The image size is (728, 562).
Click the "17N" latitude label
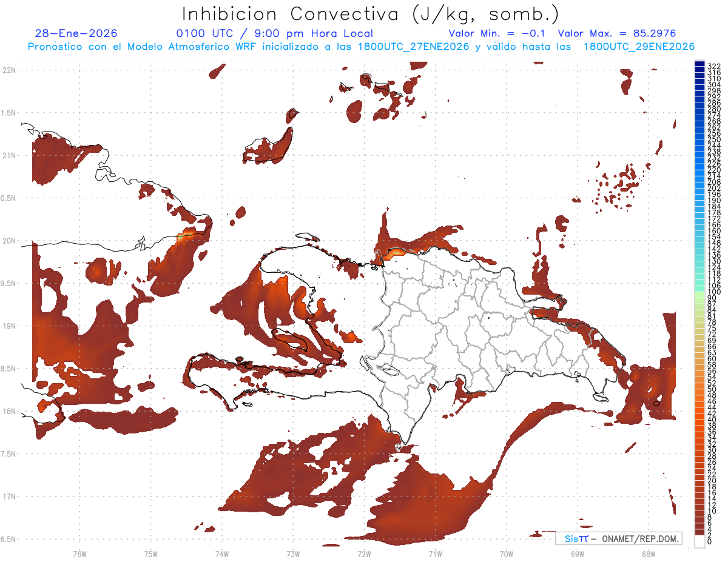coord(9,497)
